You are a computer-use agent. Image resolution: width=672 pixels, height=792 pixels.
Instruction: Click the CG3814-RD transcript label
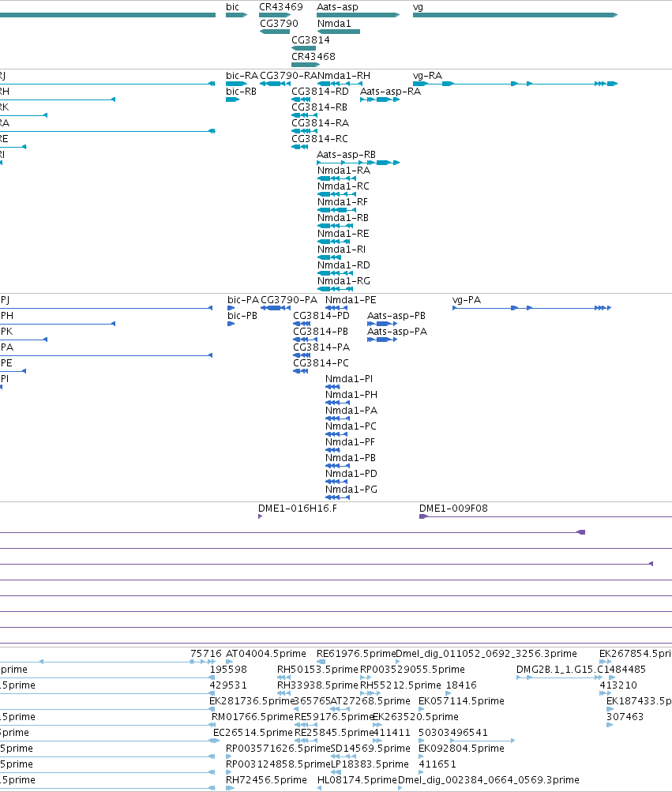pos(320,92)
